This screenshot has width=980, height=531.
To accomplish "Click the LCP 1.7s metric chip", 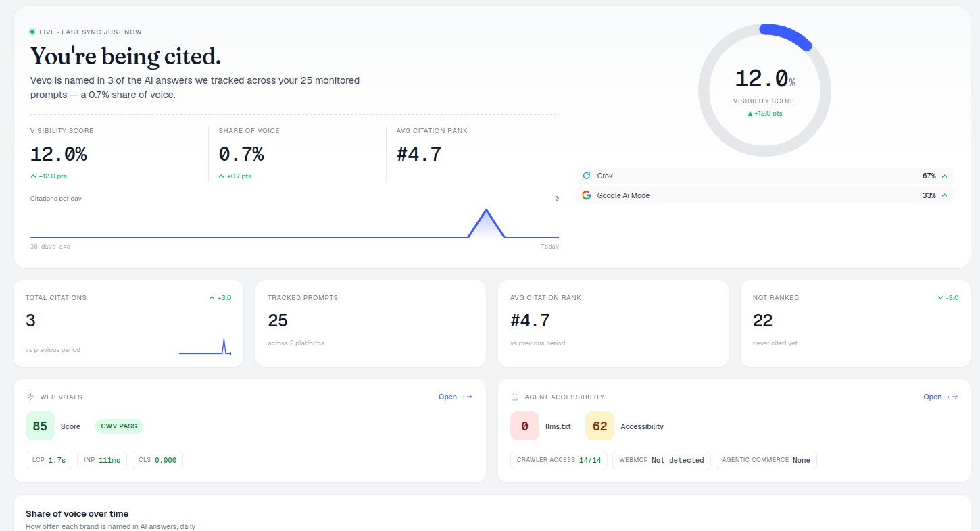I will [49, 460].
